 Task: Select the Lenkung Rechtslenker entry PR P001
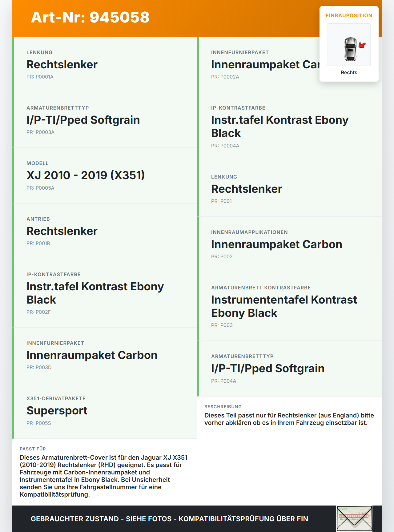pos(289,189)
